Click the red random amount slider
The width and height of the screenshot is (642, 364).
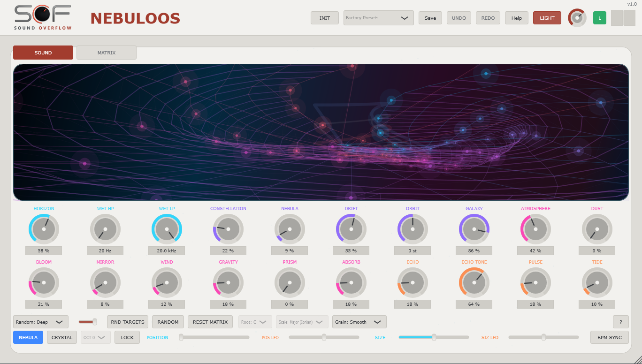[88, 322]
